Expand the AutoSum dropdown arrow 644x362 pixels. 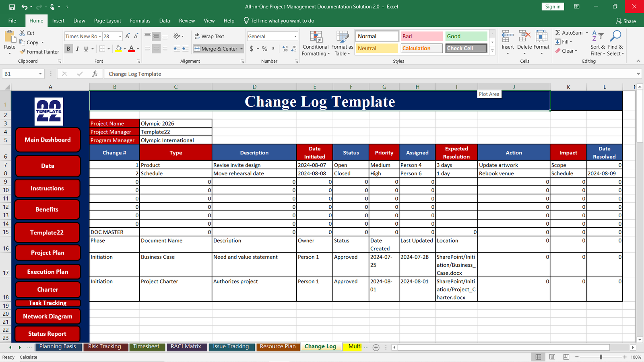tap(587, 33)
